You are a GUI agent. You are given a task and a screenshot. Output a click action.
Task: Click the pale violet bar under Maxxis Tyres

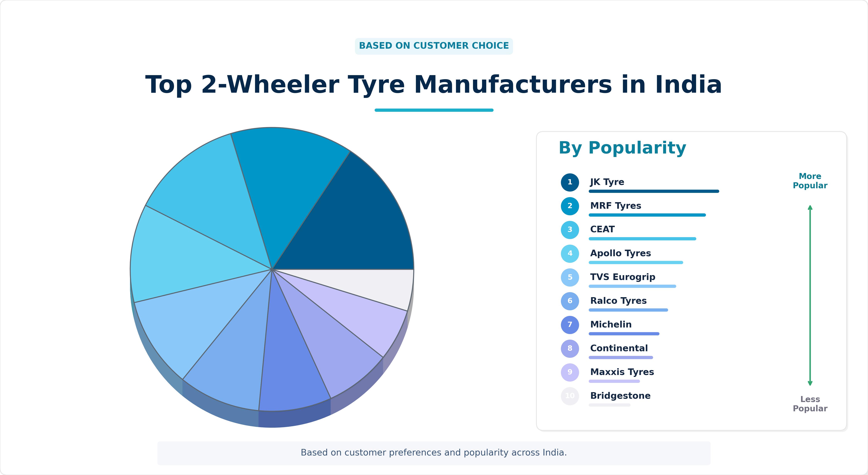(614, 381)
